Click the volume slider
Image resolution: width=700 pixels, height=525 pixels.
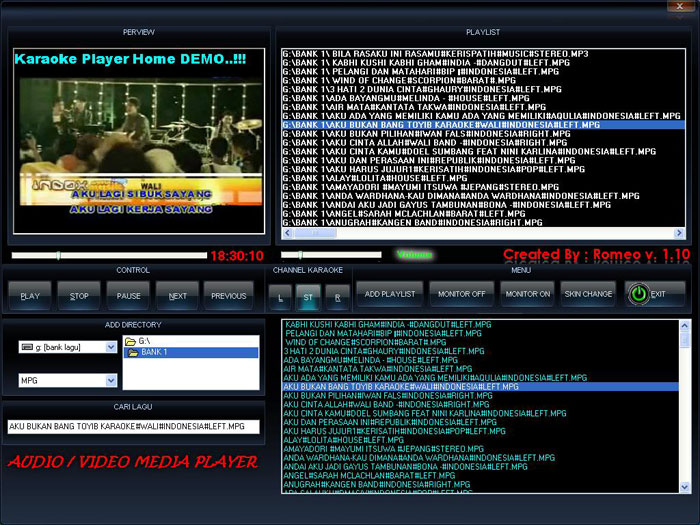[331, 255]
